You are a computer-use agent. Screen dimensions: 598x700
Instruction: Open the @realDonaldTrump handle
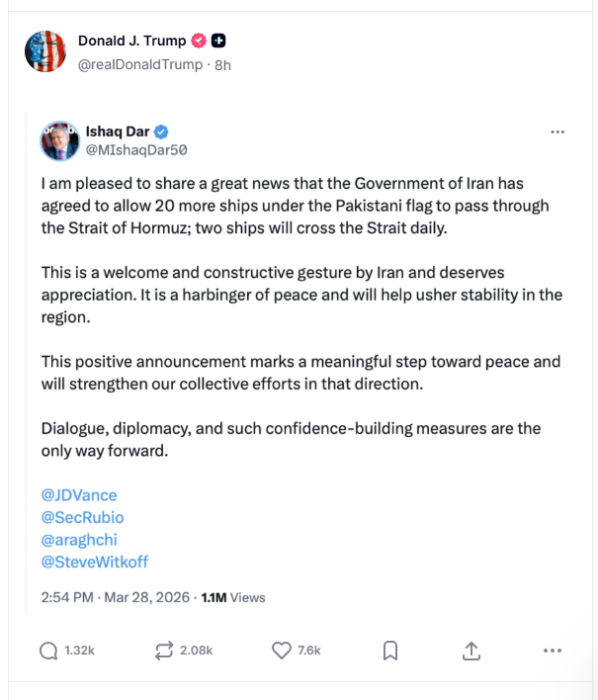click(141, 63)
